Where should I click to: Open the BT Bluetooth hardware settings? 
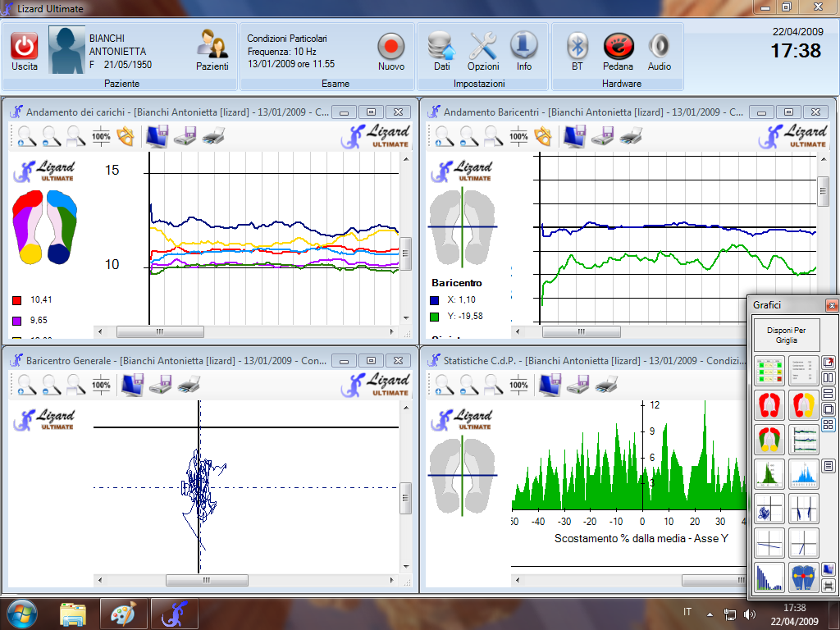[577, 46]
